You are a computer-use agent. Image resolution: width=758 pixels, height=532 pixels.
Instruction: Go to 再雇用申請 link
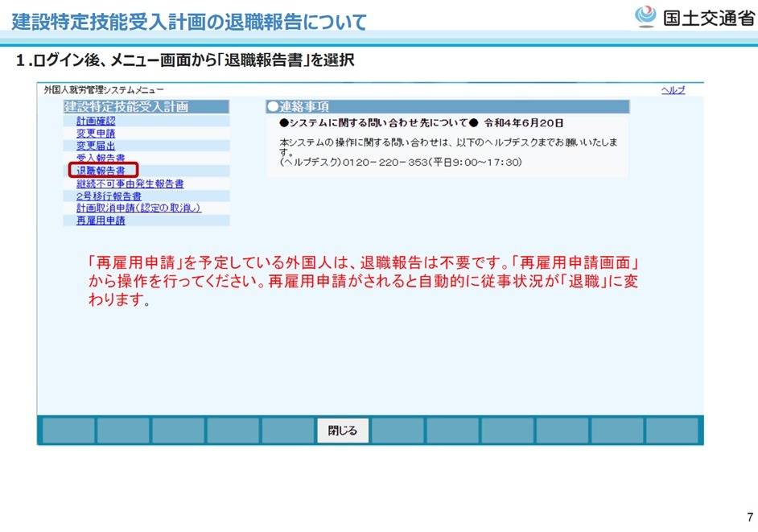click(101, 221)
